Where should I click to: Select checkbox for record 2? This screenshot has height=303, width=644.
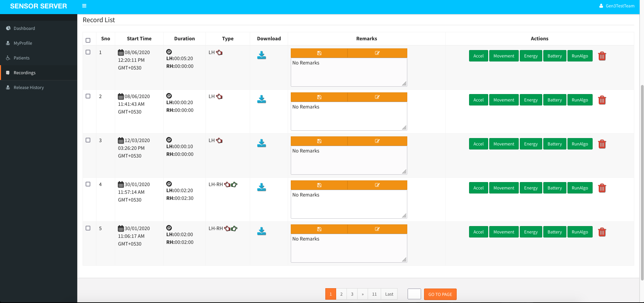88,96
